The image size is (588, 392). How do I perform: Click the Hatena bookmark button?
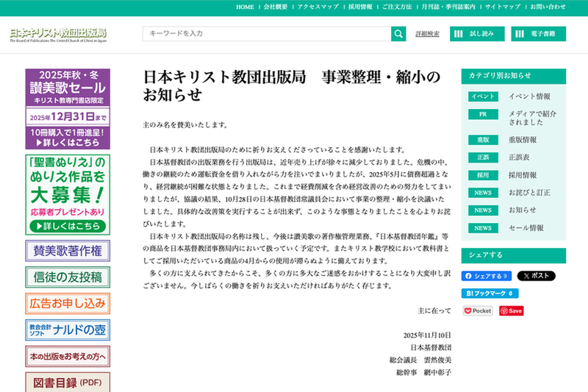pyautogui.click(x=490, y=293)
